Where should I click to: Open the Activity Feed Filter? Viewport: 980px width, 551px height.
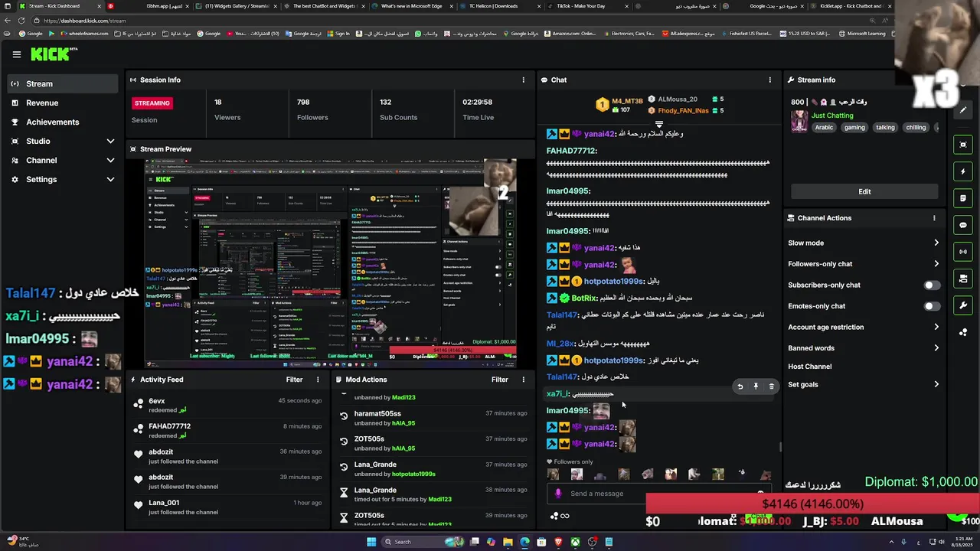pos(294,380)
